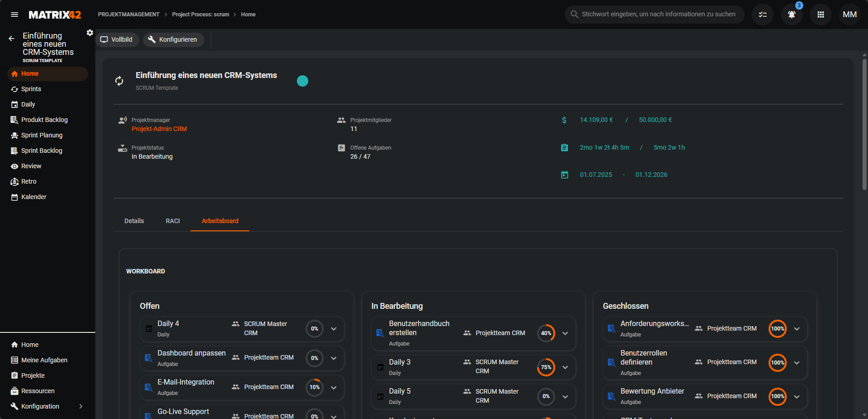The height and width of the screenshot is (419, 868).
Task: Click the refresh cycle icon beside project name
Action: pos(119,81)
